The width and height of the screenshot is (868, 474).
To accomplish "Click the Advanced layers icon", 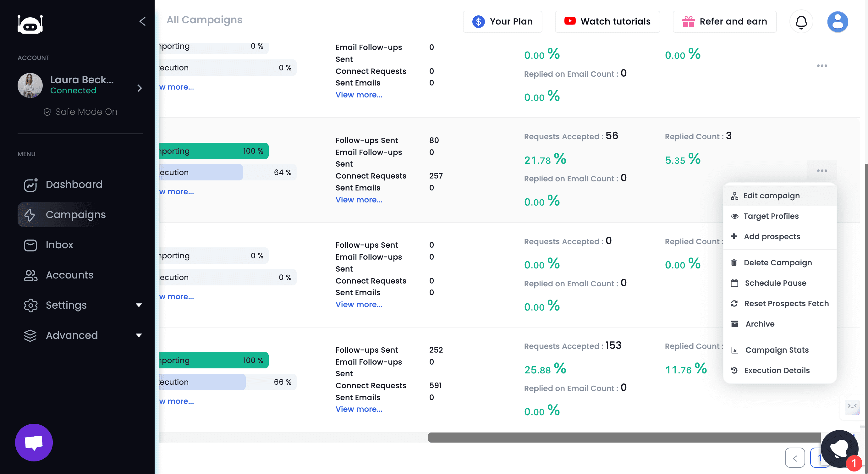I will click(x=30, y=336).
